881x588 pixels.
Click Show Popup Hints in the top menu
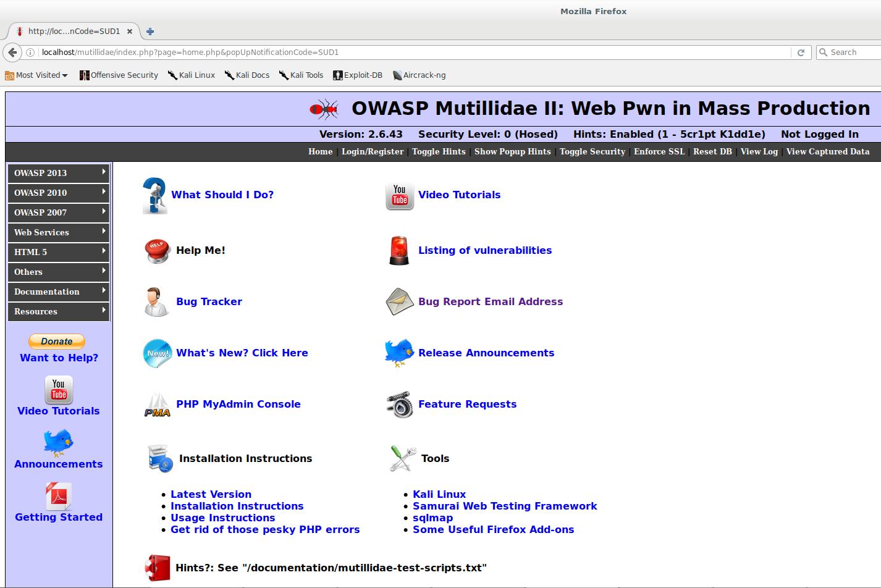(513, 152)
